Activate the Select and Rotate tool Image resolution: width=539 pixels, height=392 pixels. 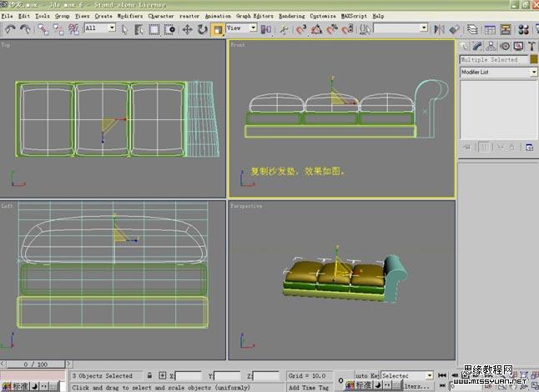[203, 30]
